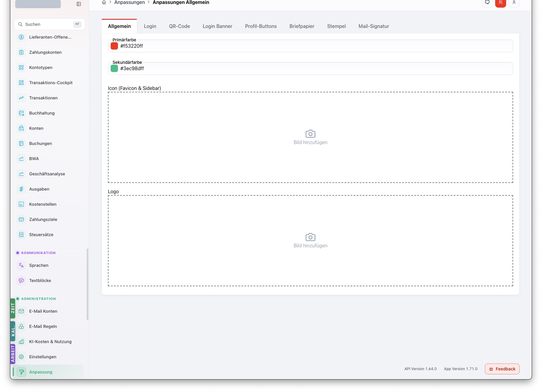
Task: Open the red Primärfarbe color swatch
Action: (114, 46)
